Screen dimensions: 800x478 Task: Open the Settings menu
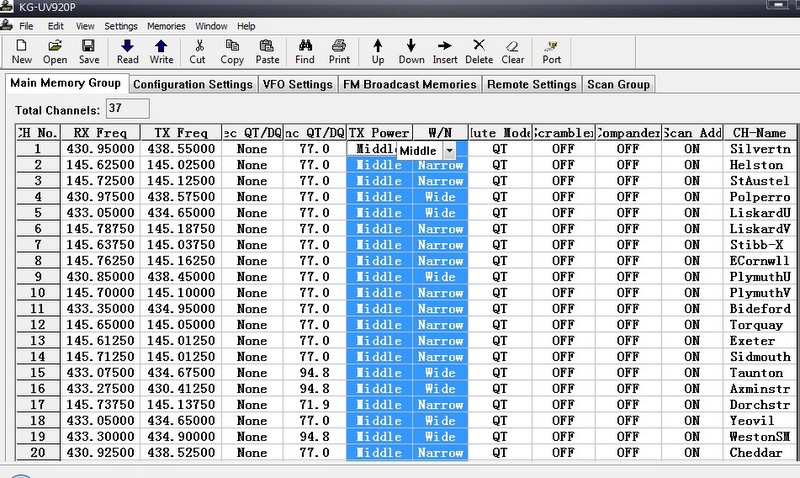point(121,25)
